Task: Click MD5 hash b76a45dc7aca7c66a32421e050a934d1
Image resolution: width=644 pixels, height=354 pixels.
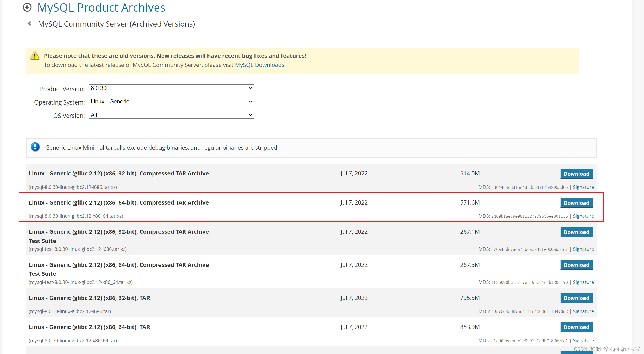Action: tap(529, 249)
